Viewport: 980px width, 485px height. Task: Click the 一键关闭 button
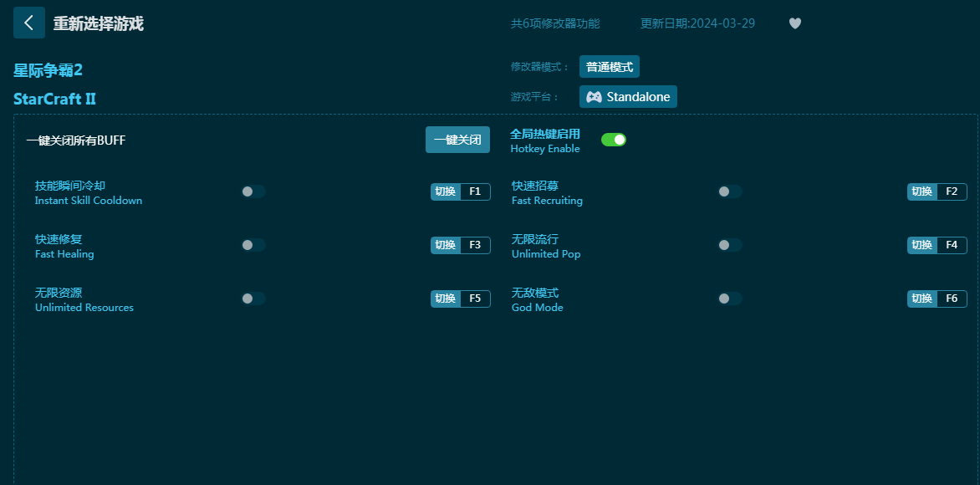point(457,140)
